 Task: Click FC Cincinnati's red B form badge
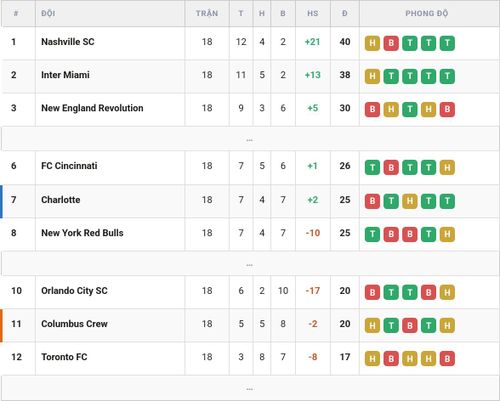tap(391, 167)
